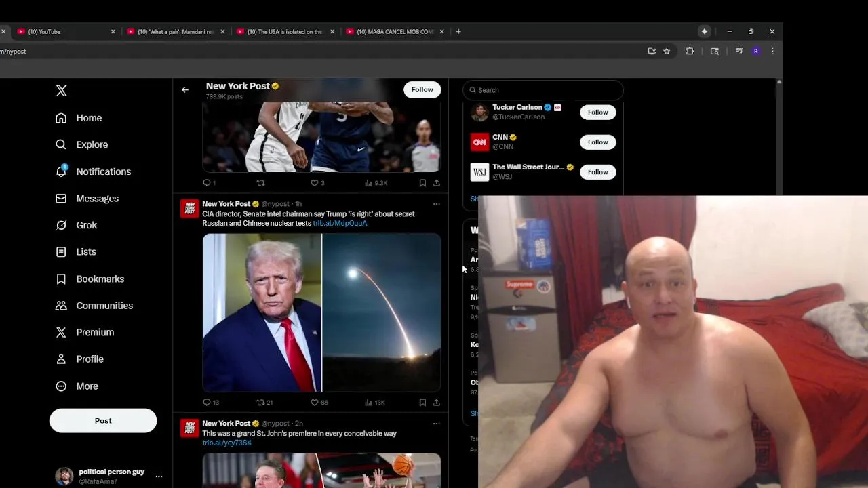The height and width of the screenshot is (488, 868).
Task: Click the Search field
Action: coord(542,90)
